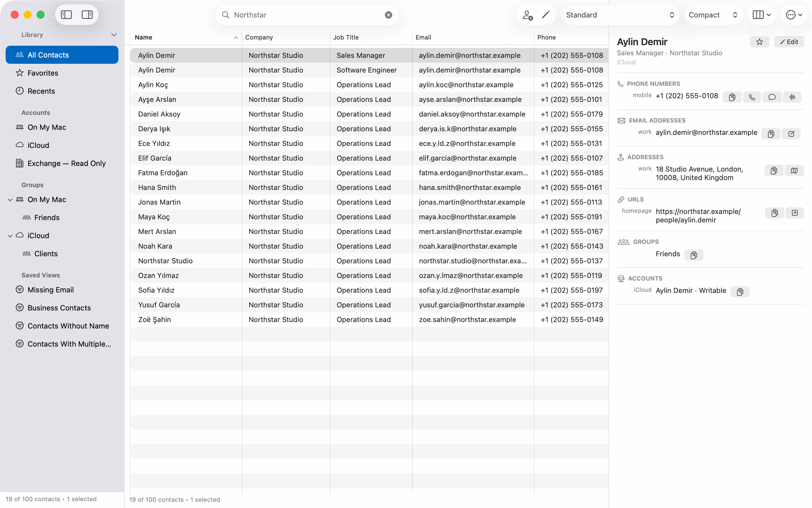The image size is (812, 508).
Task: Select the Fatma Erdoğan row
Action: (369, 173)
